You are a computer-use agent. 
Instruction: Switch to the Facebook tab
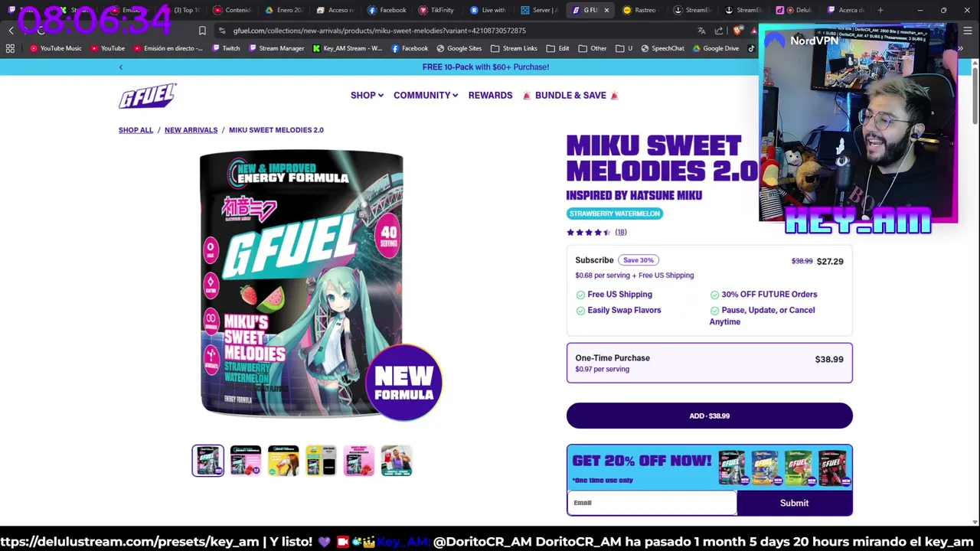pos(387,10)
